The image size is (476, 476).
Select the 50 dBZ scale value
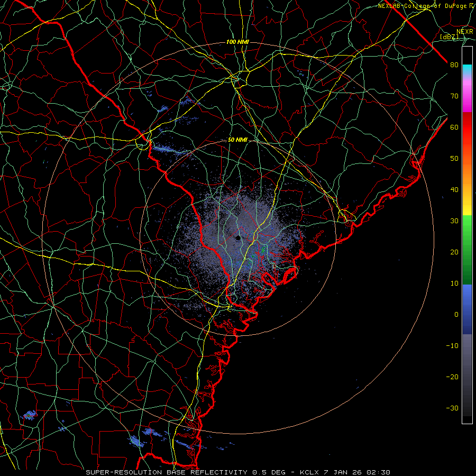point(454,159)
